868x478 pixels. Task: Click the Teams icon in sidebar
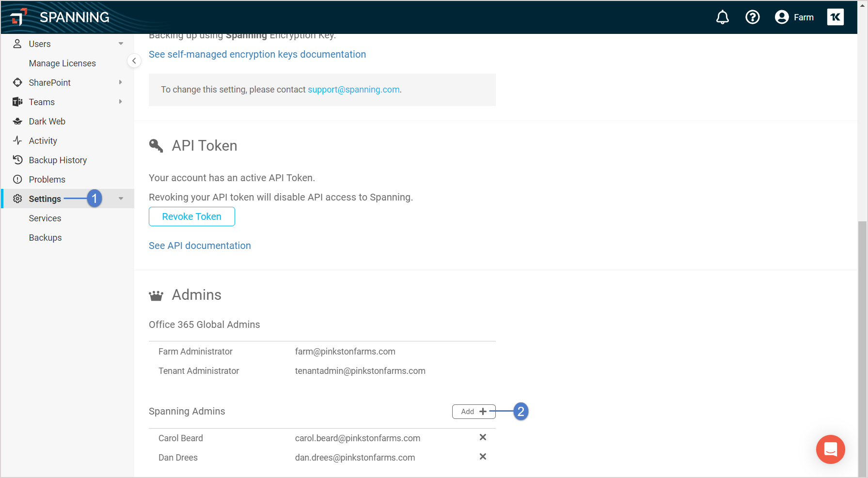pos(17,102)
